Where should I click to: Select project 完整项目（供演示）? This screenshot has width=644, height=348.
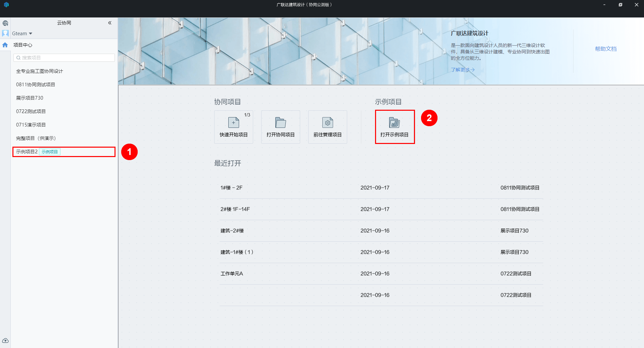[36, 138]
